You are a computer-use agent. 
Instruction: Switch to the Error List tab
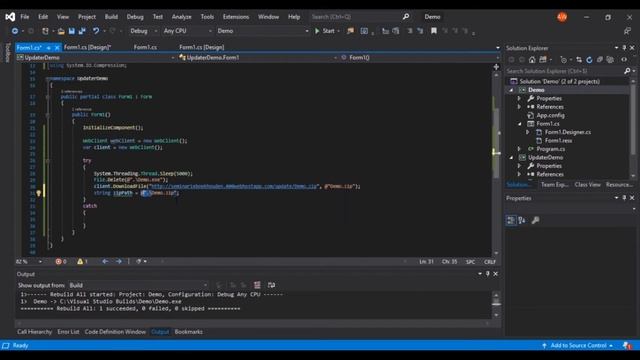pyautogui.click(x=69, y=332)
